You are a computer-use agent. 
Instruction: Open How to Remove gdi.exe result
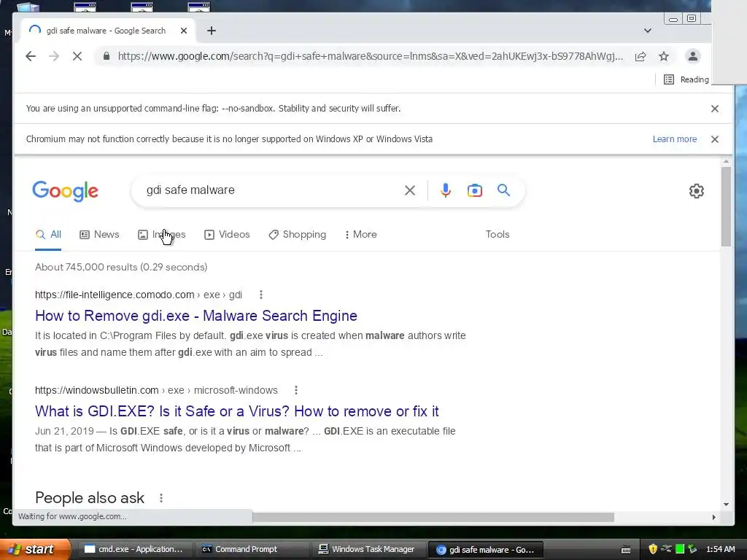196,316
